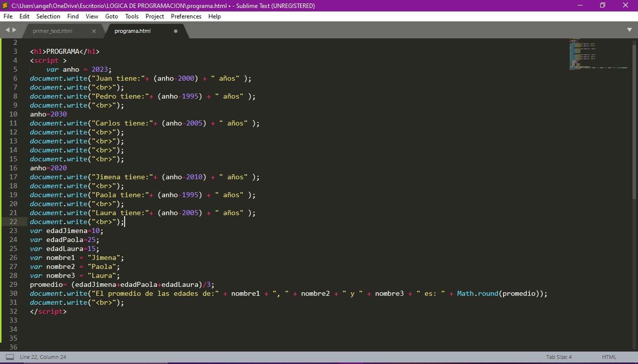Click "El promedio de las edades de:" string
Viewport: 638px width, 364px height.
155,293
